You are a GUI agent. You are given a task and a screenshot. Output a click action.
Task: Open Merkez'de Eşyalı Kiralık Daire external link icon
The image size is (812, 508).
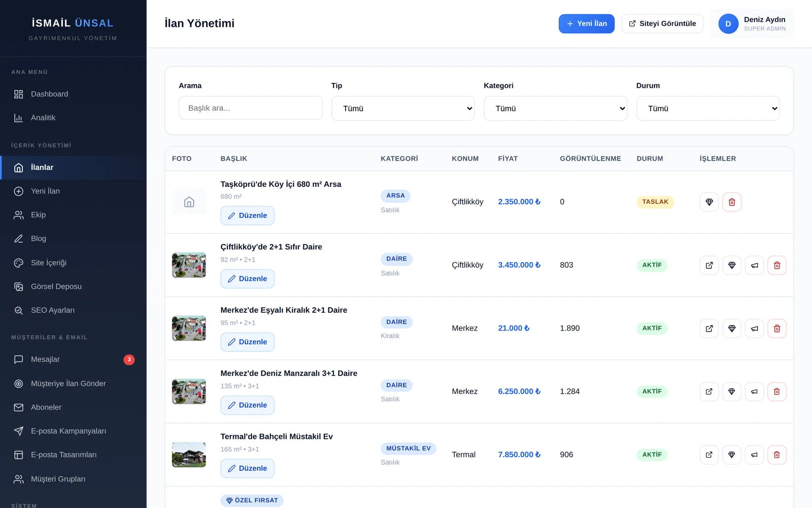click(709, 329)
